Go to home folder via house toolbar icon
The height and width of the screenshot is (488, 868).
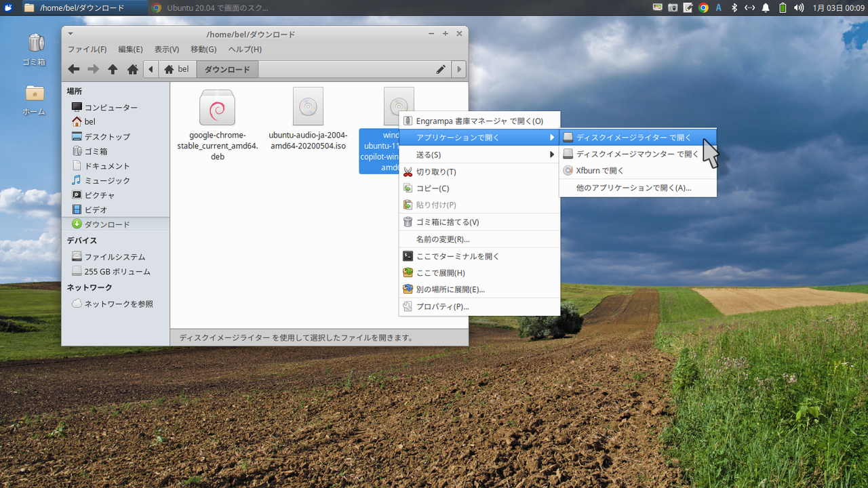point(133,69)
